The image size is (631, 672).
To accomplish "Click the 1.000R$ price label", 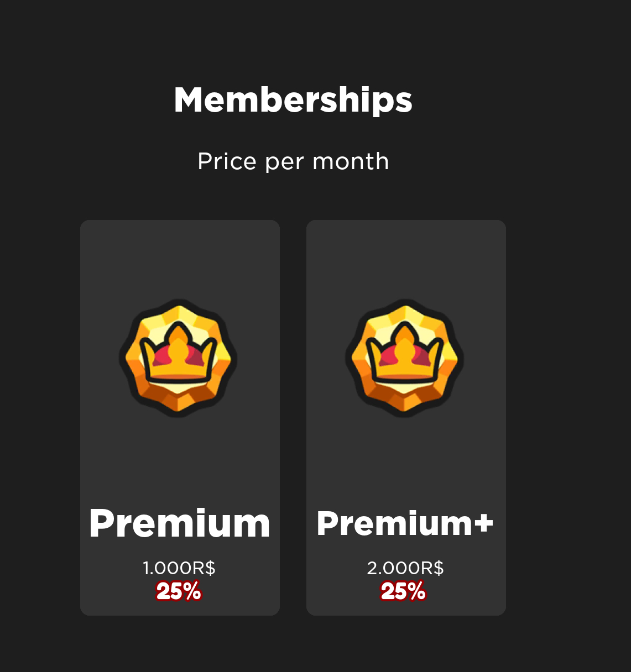I will point(179,568).
